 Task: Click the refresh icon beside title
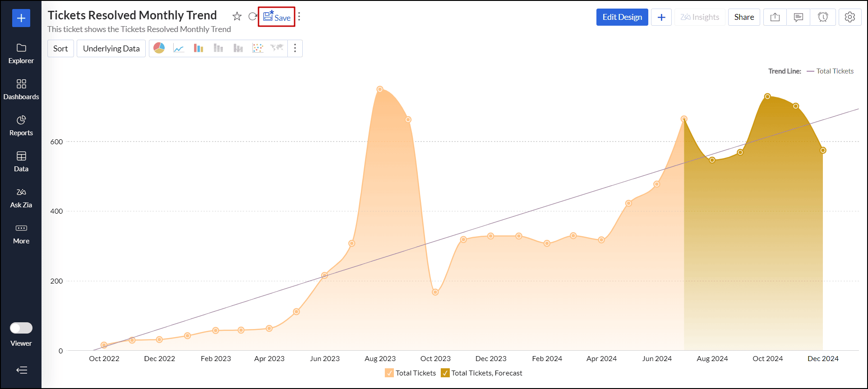[253, 17]
